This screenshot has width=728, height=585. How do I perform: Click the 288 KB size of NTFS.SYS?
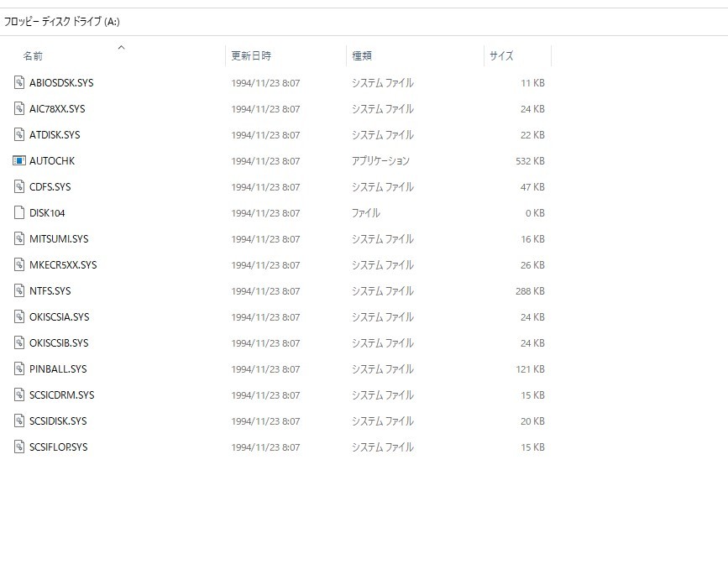(x=530, y=290)
